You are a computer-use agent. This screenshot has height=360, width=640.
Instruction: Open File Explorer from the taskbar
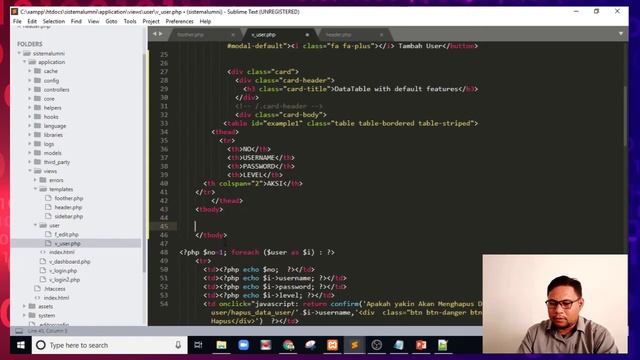pos(221,345)
